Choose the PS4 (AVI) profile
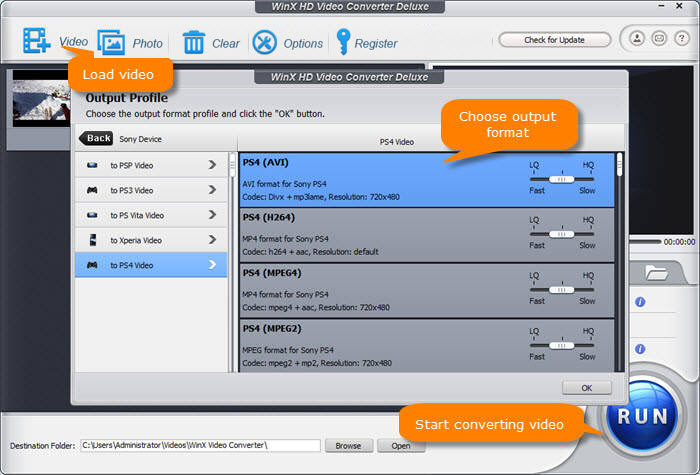 point(427,180)
